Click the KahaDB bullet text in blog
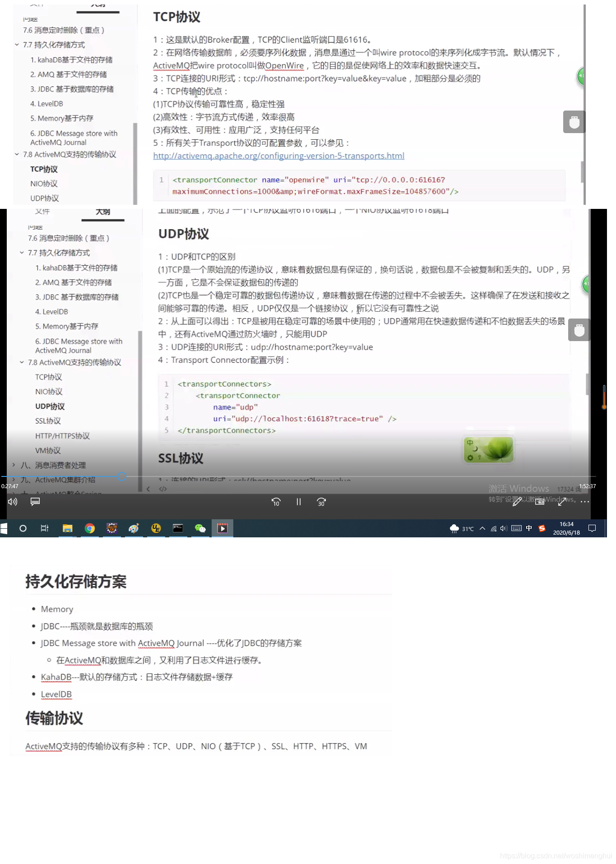Screen dimensions: 616x864 coord(137,677)
